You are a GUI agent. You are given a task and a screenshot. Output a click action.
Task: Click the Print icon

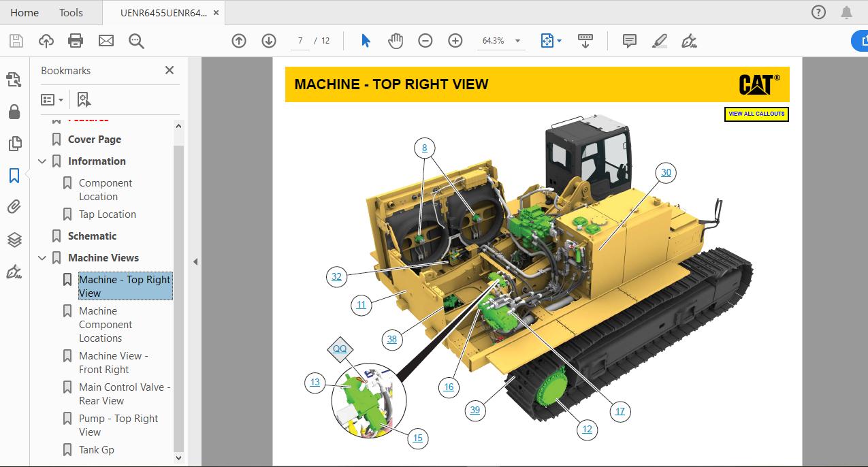[x=76, y=40]
